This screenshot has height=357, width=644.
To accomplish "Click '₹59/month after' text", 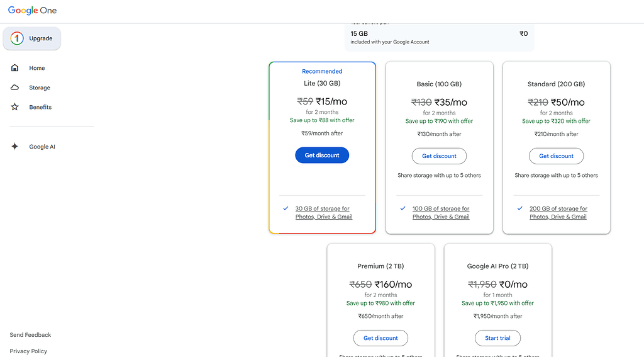I will coord(322,133).
